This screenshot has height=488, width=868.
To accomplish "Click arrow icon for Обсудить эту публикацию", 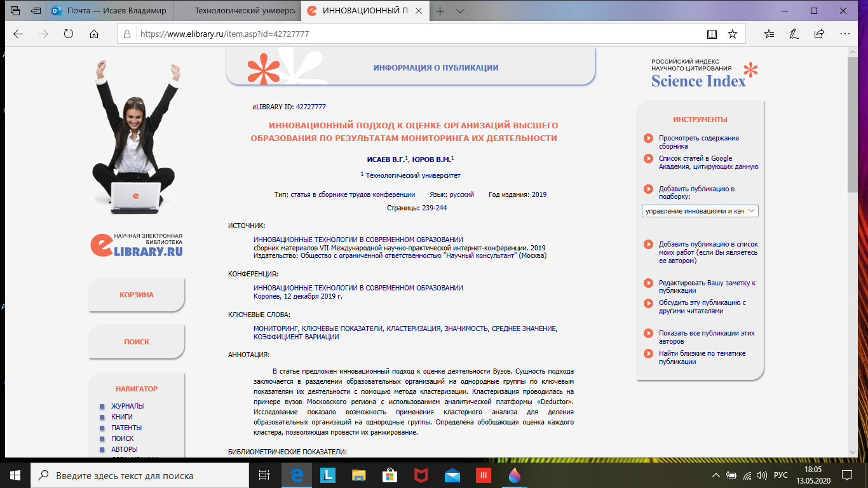I will click(648, 303).
